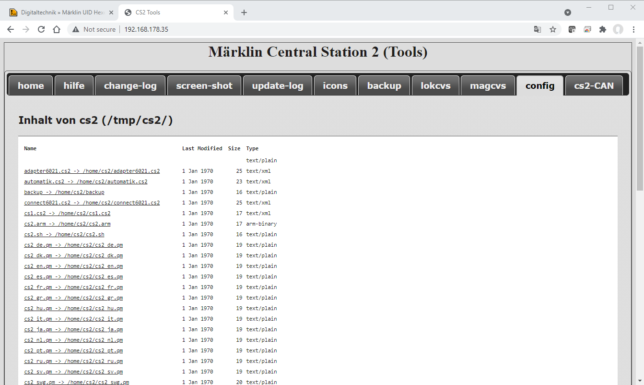The width and height of the screenshot is (644, 385).
Task: Click the Name column header
Action: pyautogui.click(x=30, y=148)
